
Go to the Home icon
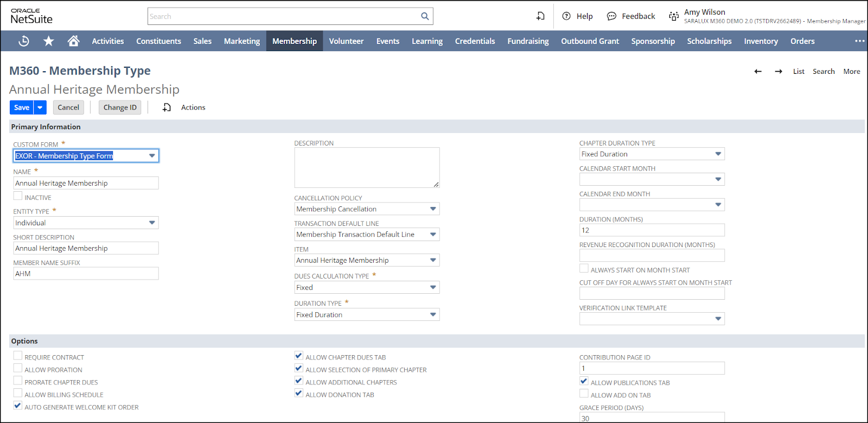pyautogui.click(x=74, y=41)
